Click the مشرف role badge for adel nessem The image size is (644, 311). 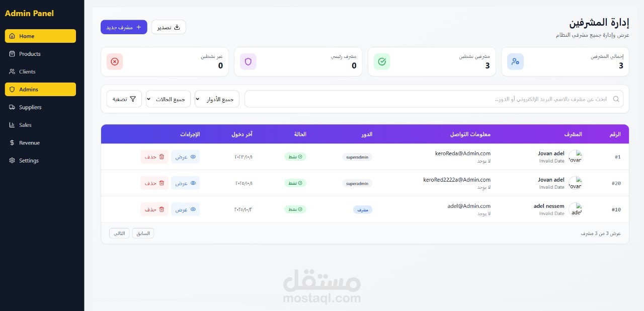tap(363, 209)
